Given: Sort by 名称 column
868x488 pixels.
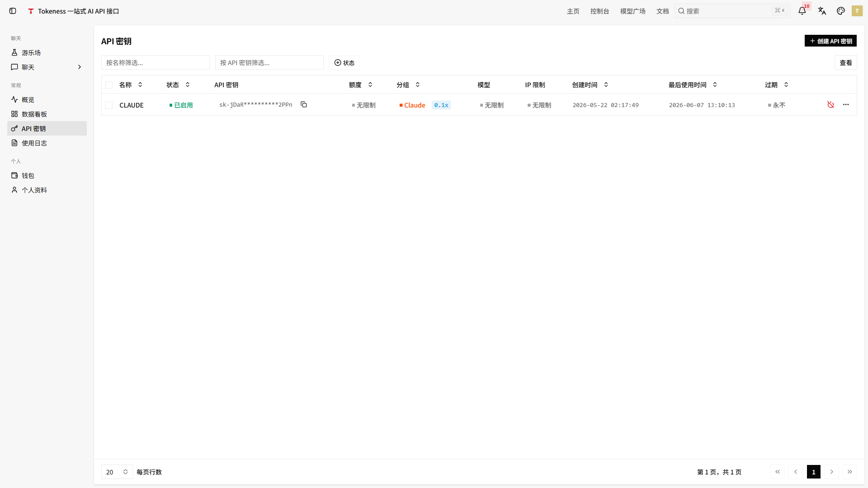Looking at the screenshot, I should 131,85.
